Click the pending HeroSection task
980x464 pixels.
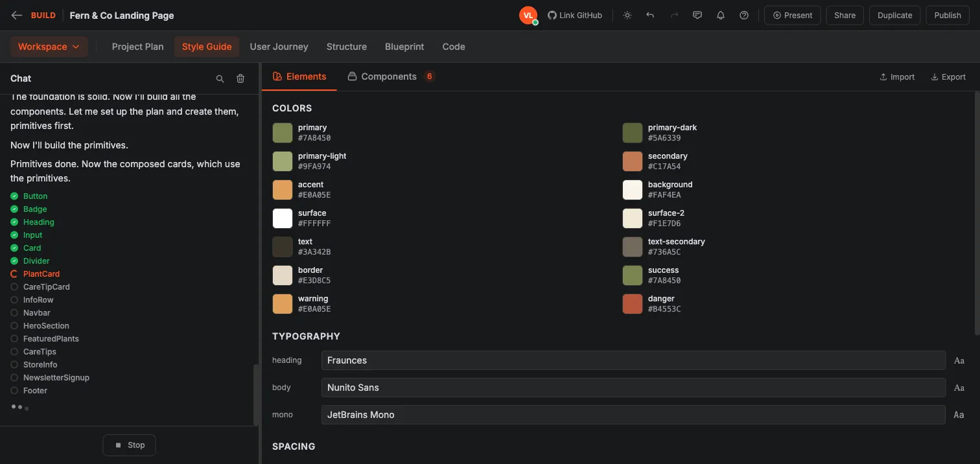(46, 326)
